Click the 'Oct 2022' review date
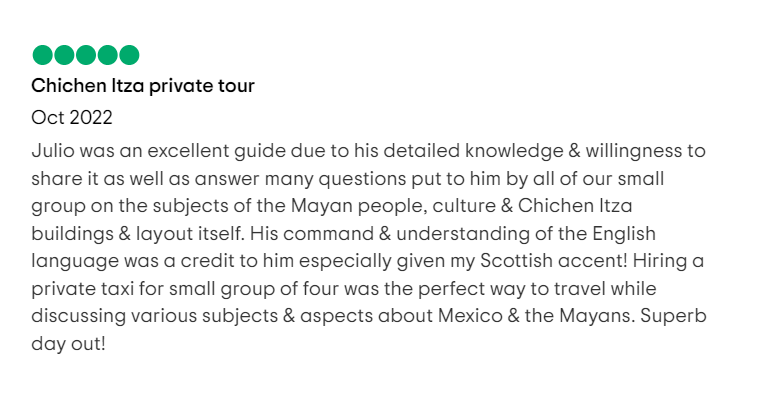 pyautogui.click(x=72, y=118)
